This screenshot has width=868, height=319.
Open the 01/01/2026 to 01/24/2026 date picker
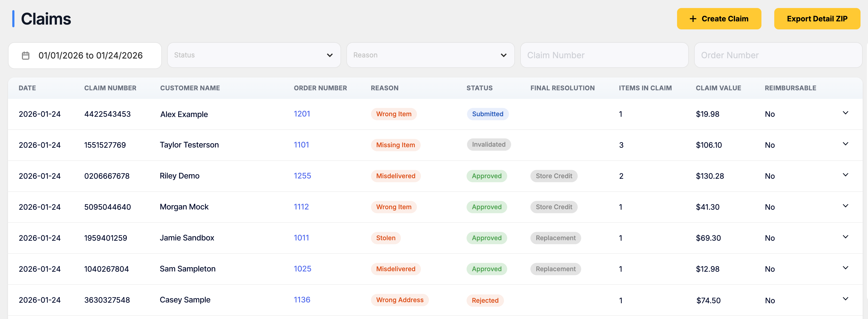(90, 55)
